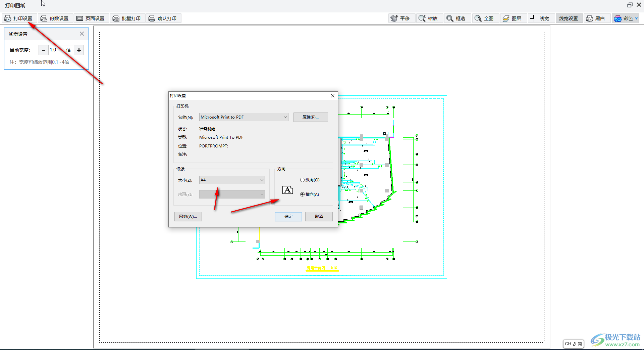Switch to 黑白 black and white mode
The height and width of the screenshot is (350, 644).
click(x=597, y=18)
